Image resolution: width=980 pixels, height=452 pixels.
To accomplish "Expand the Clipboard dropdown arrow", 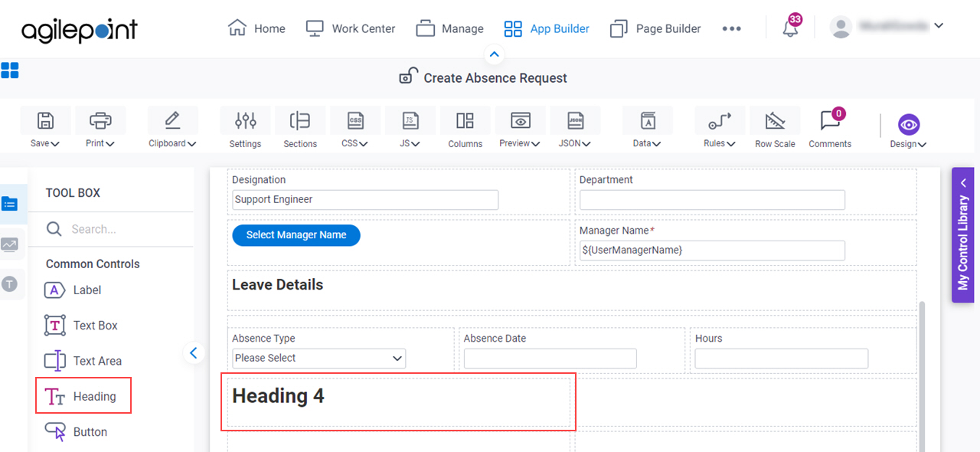I will point(191,144).
